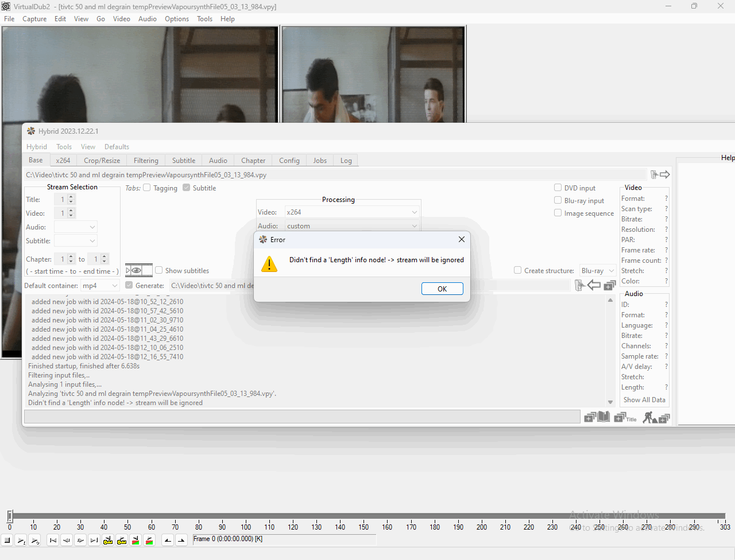Click the add Title to queue icon
Screen dimensions: 735x560
click(x=625, y=418)
